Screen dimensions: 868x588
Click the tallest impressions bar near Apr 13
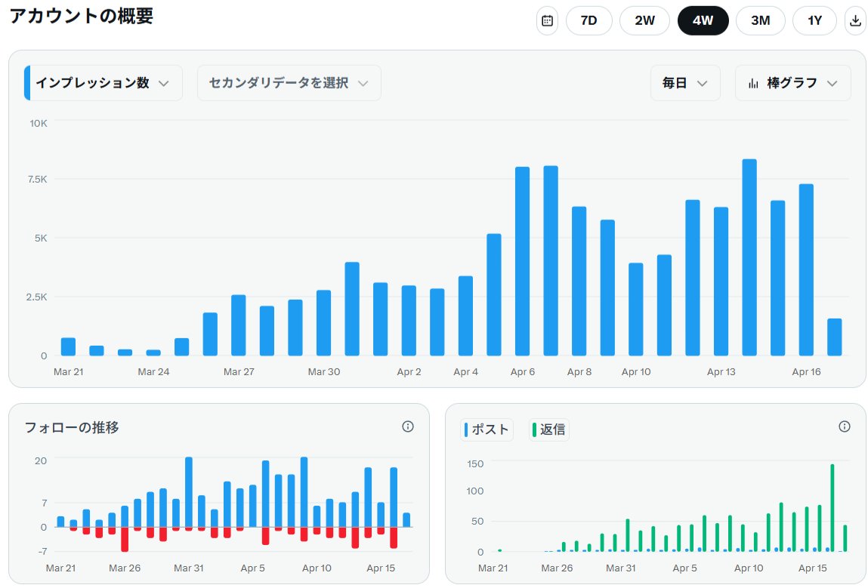(748, 257)
